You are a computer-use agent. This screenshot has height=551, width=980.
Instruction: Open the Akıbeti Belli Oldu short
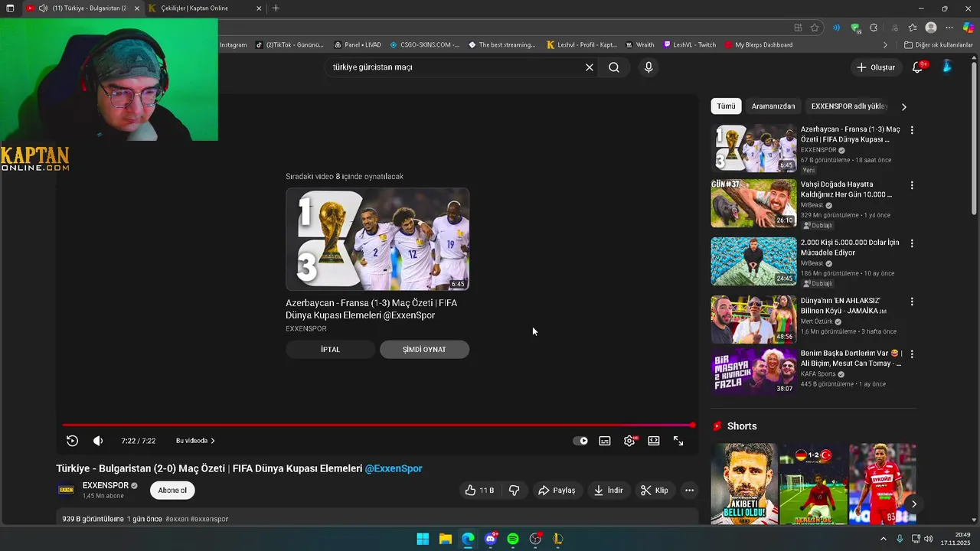coord(744,484)
